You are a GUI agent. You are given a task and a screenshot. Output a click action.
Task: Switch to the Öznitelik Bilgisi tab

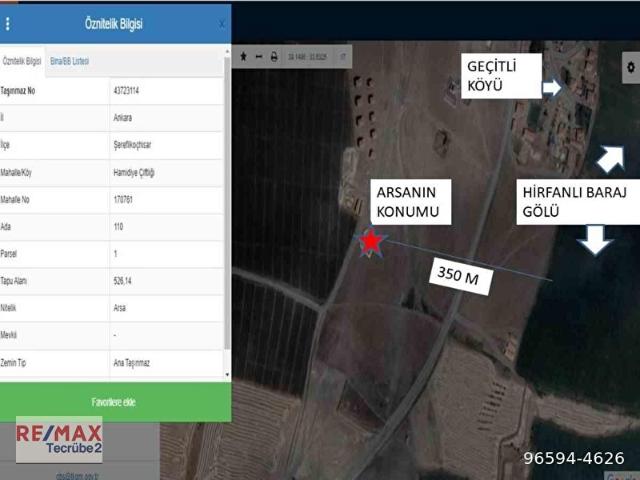[x=22, y=61]
